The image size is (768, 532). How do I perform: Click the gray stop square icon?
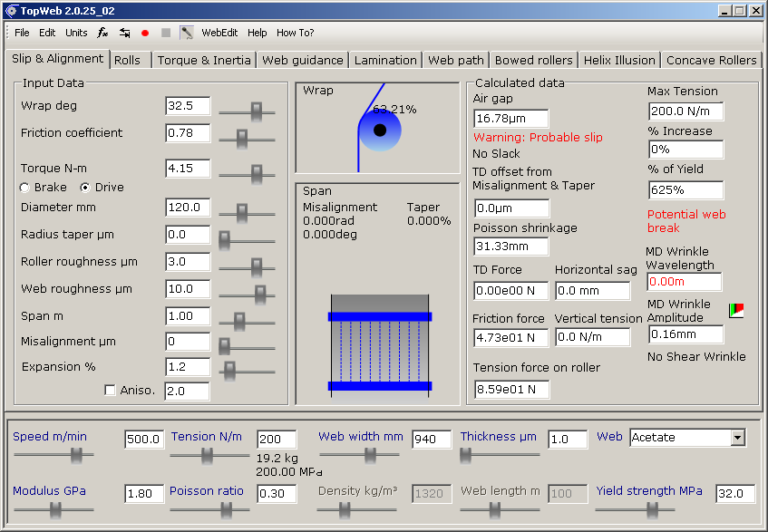[166, 33]
